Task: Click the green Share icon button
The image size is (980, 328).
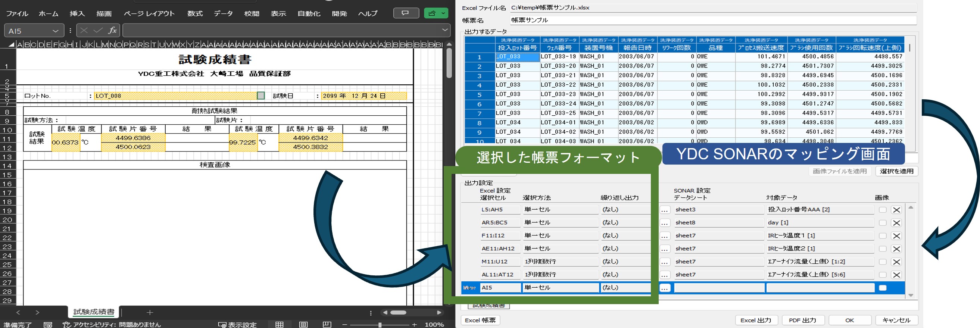Action: click(x=432, y=13)
